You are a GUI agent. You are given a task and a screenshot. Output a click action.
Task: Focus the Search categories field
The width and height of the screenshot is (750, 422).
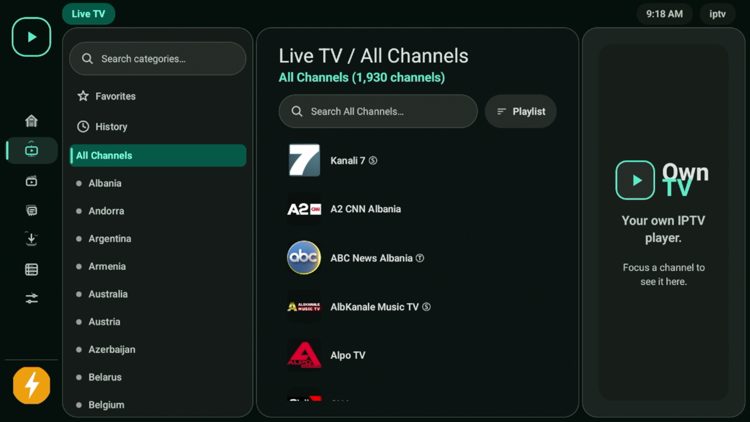coord(158,58)
